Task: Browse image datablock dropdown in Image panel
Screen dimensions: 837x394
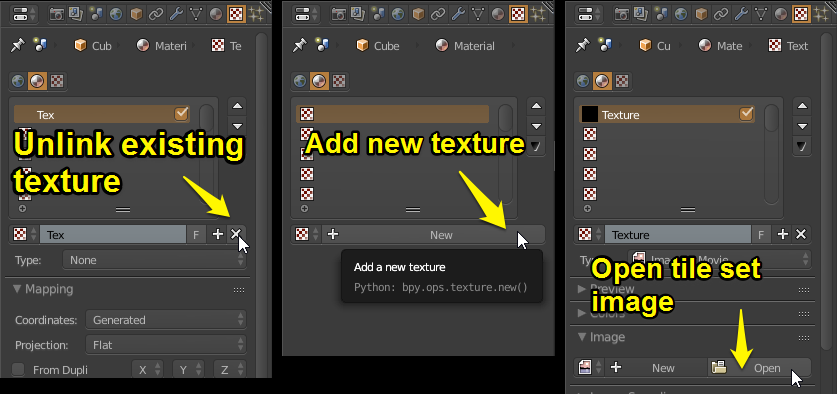Action: (590, 367)
